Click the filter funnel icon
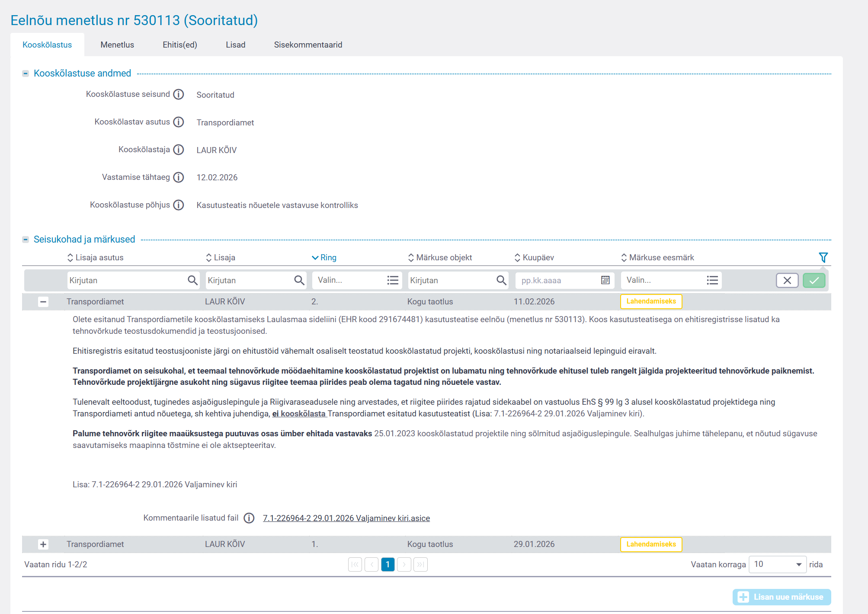This screenshot has height=614, width=868. tap(823, 258)
